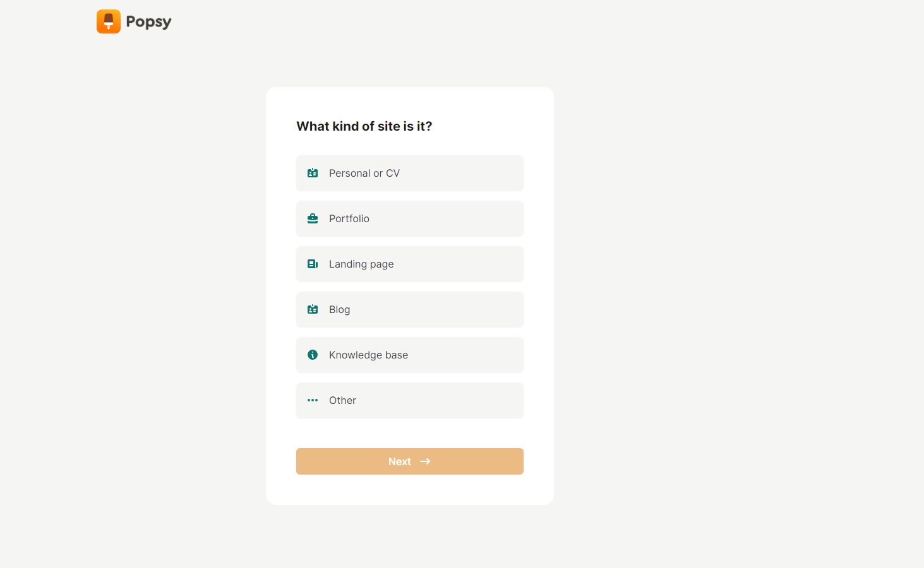Click the "What kind of site is it?" heading
Image resolution: width=924 pixels, height=568 pixels.
click(x=364, y=126)
